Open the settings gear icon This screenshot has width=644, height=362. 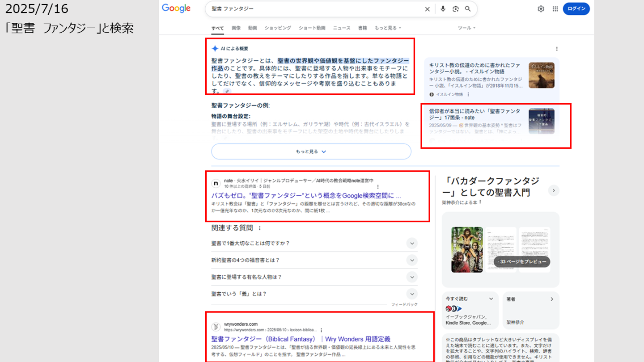(x=541, y=9)
